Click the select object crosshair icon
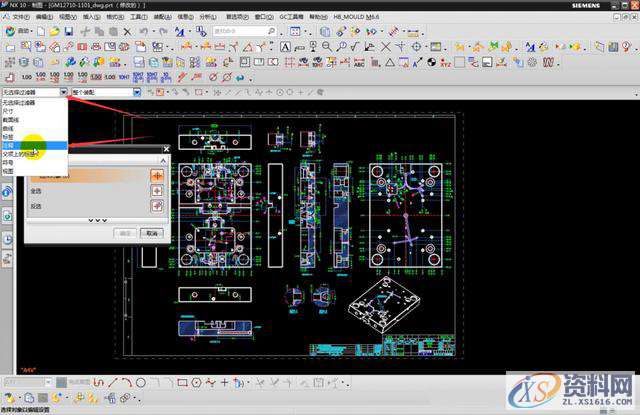 tap(156, 174)
